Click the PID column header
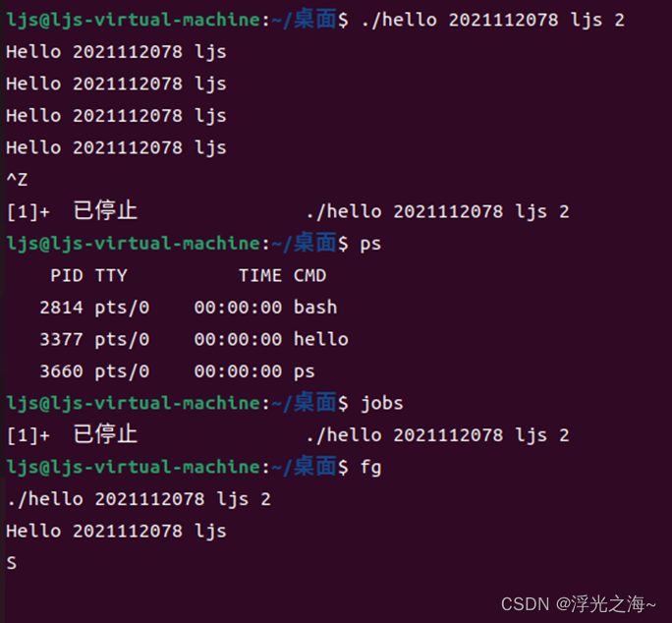Viewport: 672px width, 623px height. tap(67, 275)
